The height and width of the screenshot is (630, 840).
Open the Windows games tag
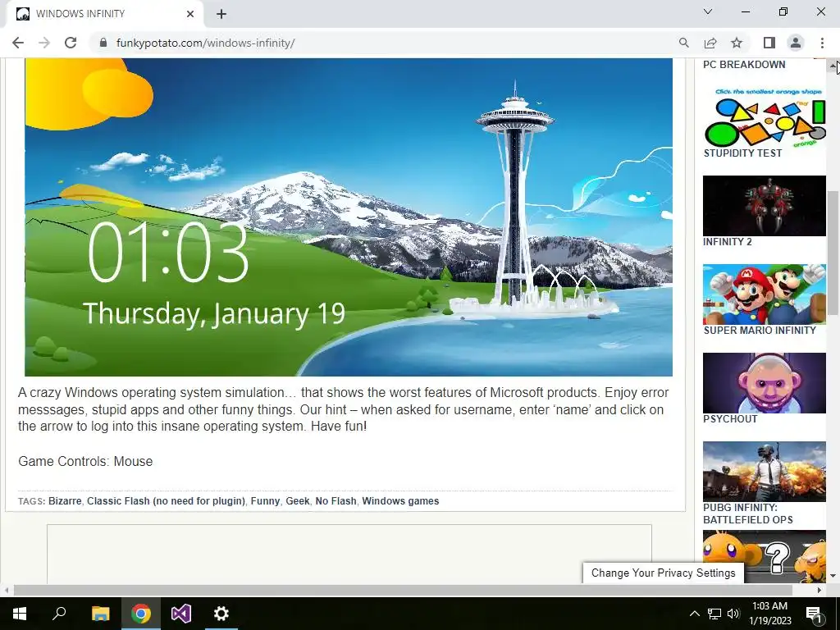[400, 501]
